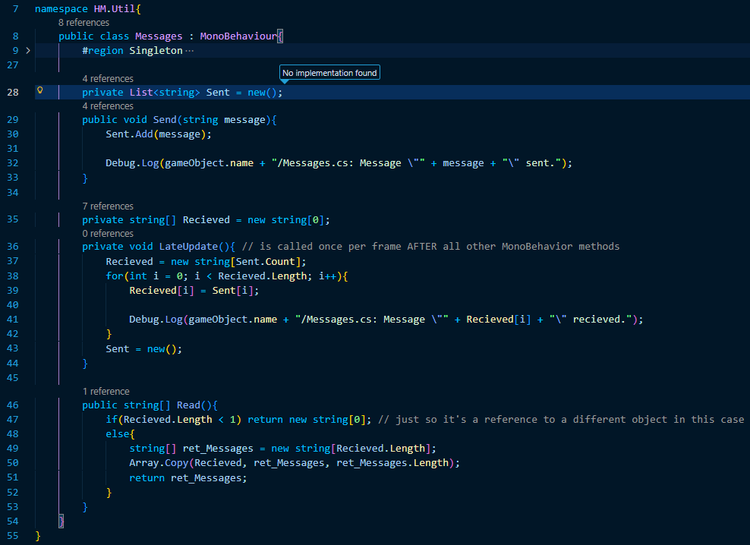Click the 'sent.' string literal on line 32

[534, 163]
